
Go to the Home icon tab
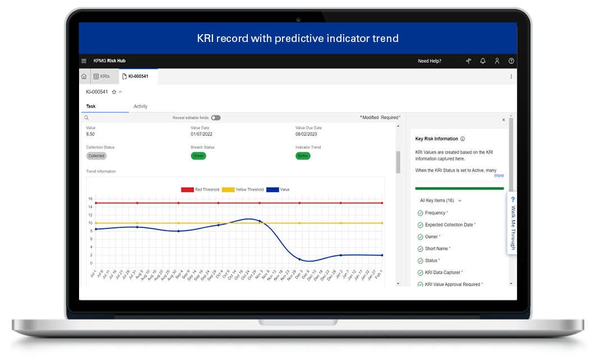point(84,77)
